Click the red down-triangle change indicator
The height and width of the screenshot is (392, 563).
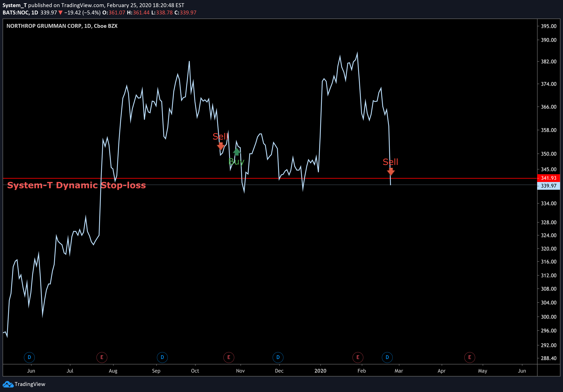(x=60, y=13)
